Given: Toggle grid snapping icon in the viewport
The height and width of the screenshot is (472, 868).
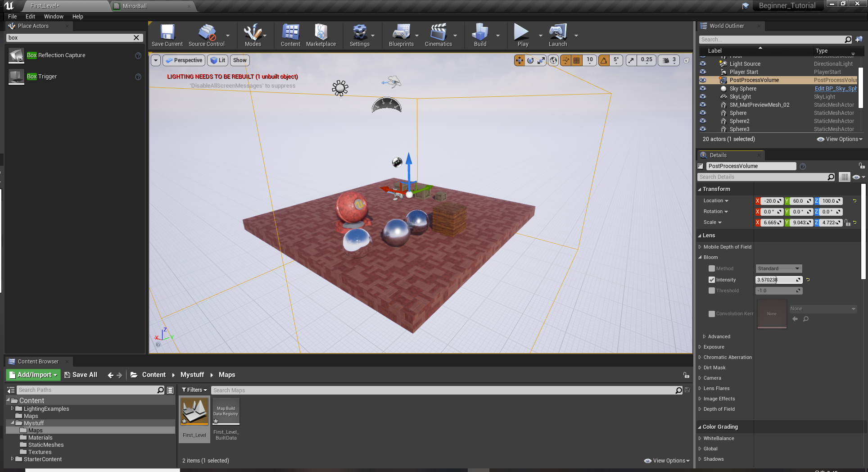Looking at the screenshot, I should [576, 60].
